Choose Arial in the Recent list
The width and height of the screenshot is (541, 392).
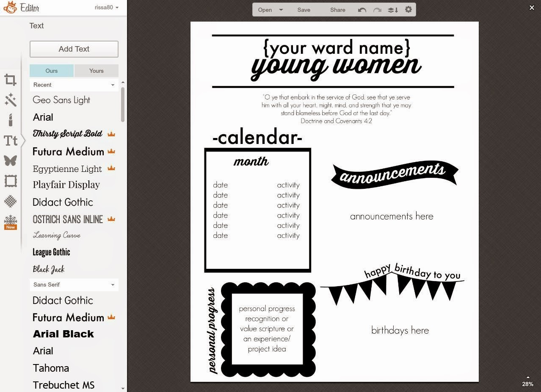tap(43, 117)
